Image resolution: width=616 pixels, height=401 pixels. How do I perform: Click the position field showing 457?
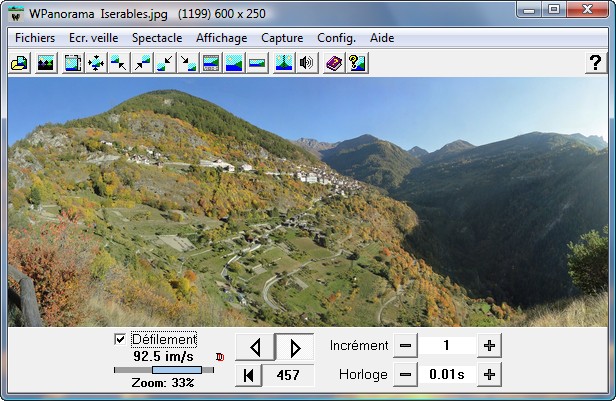click(290, 375)
